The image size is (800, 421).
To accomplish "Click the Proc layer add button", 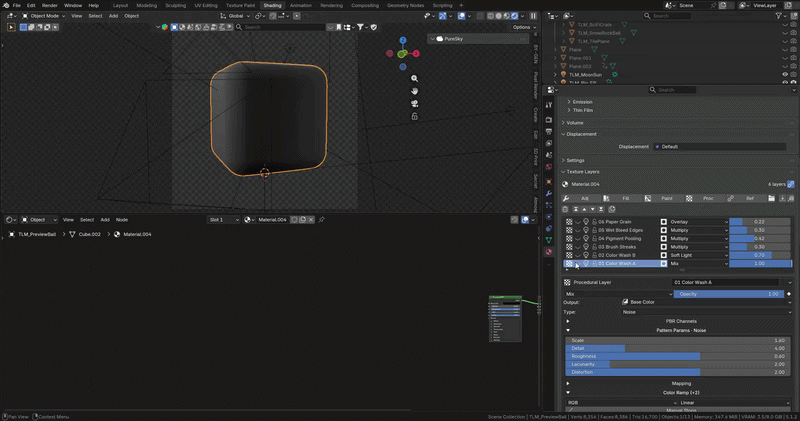I will (703, 199).
